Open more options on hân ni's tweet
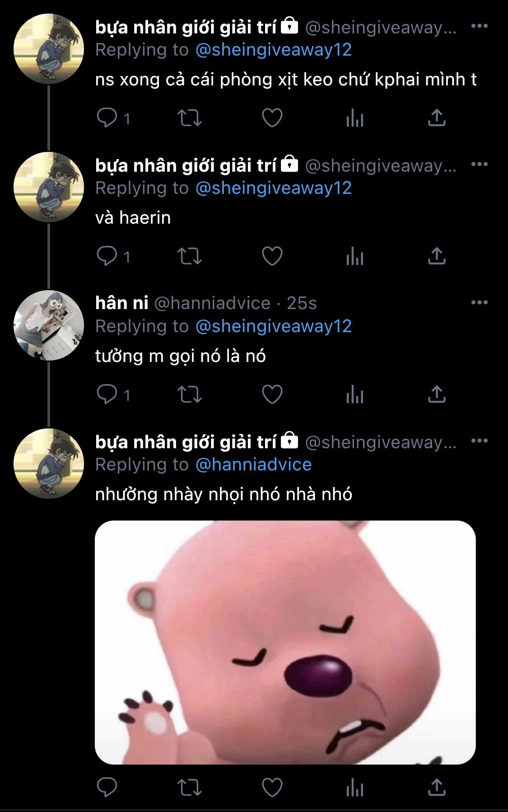Image resolution: width=508 pixels, height=812 pixels. 479,302
